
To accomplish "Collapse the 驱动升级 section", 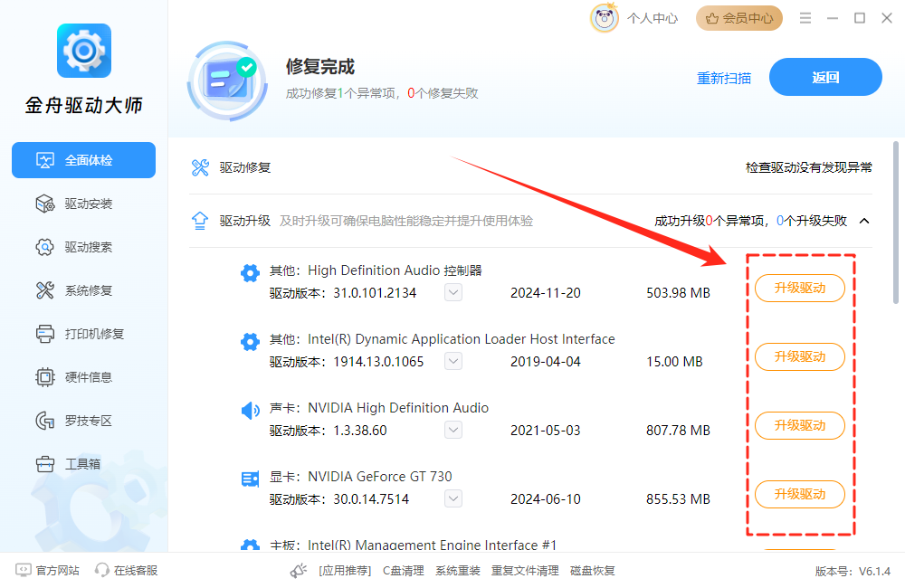I will tap(864, 220).
